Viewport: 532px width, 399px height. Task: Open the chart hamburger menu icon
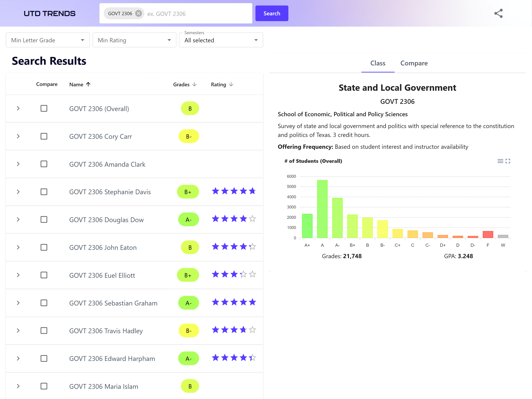pyautogui.click(x=500, y=161)
